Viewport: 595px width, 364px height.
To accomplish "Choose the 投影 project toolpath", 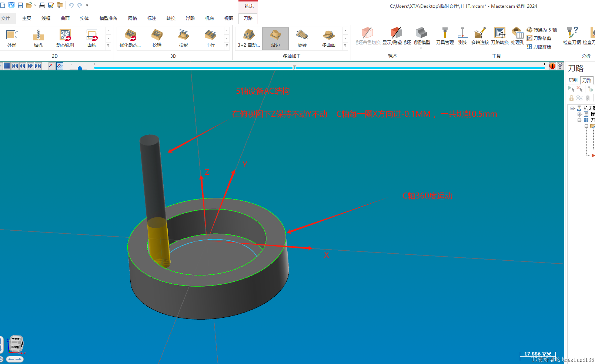I will (x=184, y=38).
